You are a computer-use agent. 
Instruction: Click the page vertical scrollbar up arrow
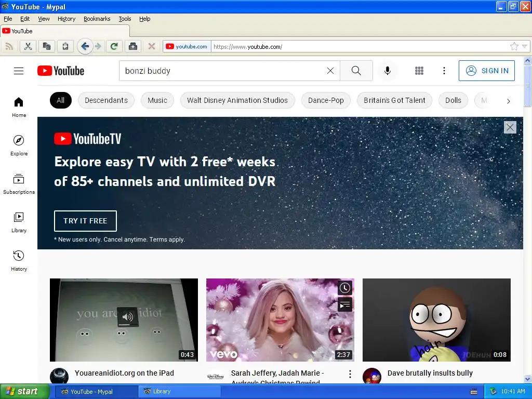[x=528, y=61]
